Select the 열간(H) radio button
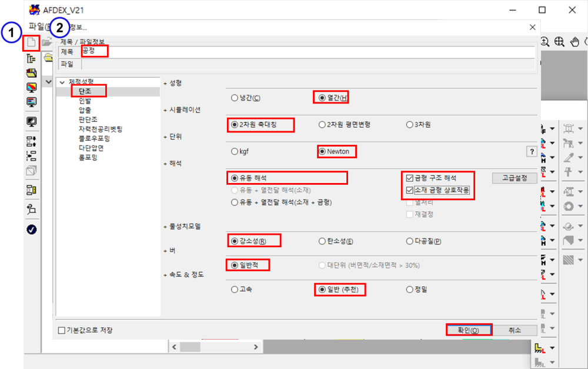 (x=323, y=98)
